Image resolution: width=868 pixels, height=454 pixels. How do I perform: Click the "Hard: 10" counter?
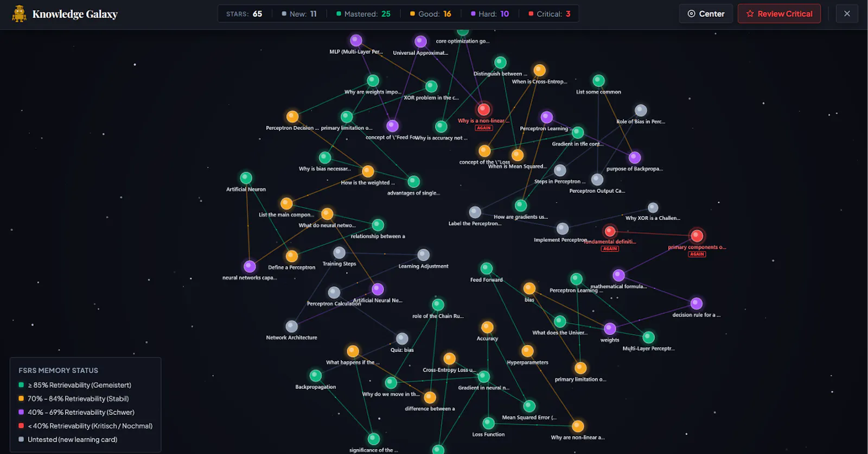click(x=490, y=14)
